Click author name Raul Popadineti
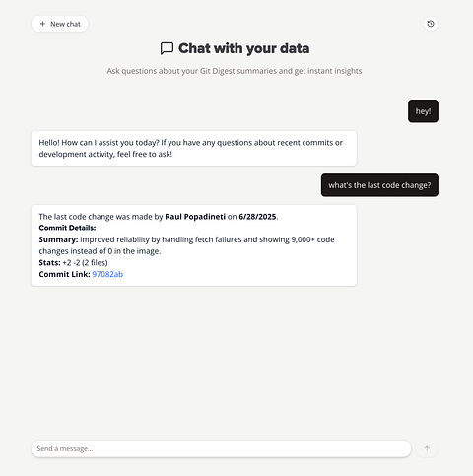The width and height of the screenshot is (473, 476). click(x=195, y=217)
